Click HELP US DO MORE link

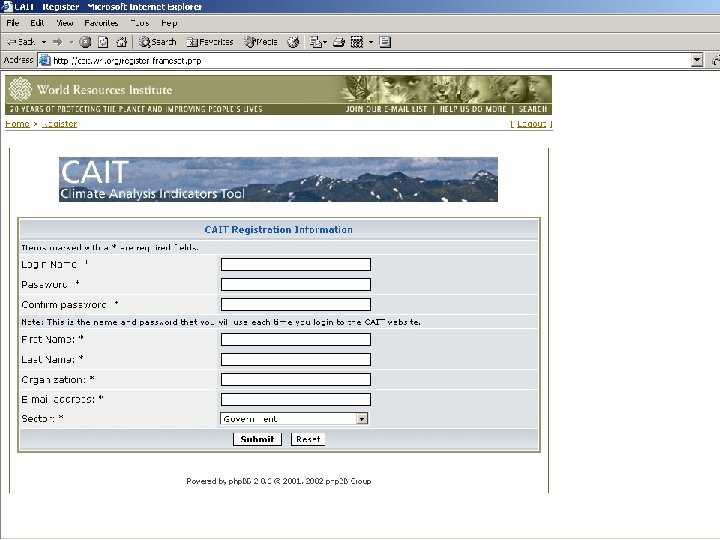point(473,109)
